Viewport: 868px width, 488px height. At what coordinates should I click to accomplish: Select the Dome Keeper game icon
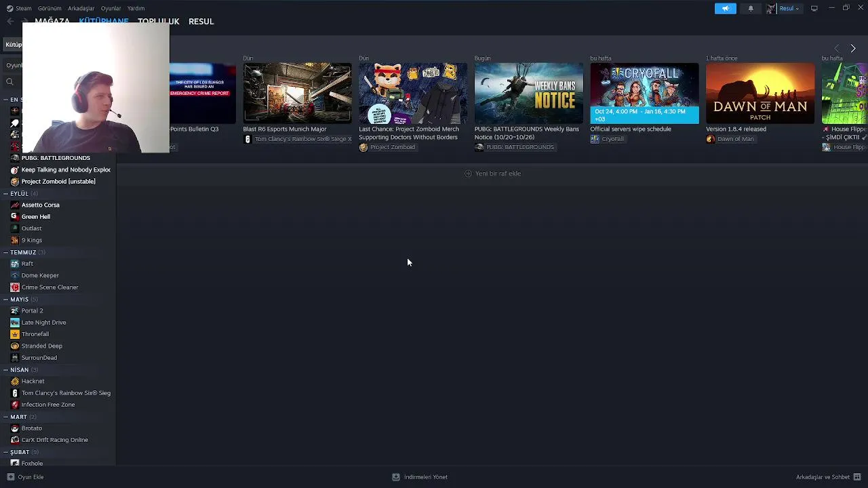click(x=15, y=275)
